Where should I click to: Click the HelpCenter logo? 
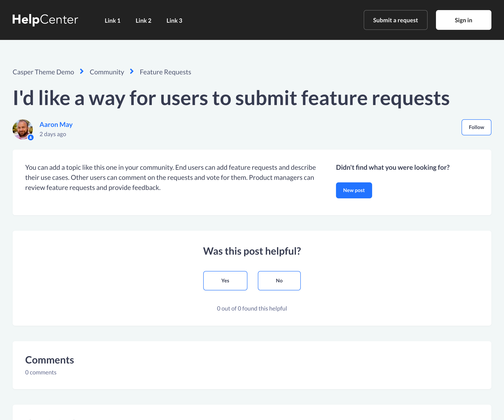coord(45,20)
